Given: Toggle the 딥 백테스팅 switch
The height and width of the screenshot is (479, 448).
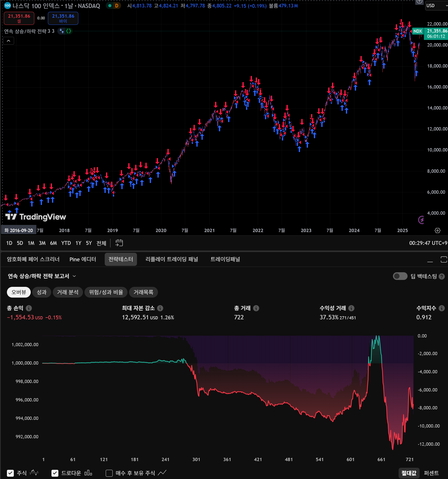Looking at the screenshot, I should [400, 276].
